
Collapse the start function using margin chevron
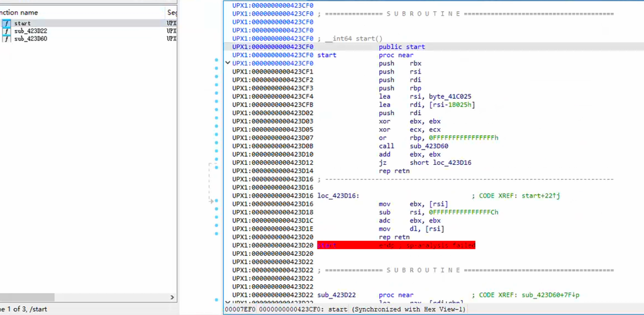point(228,64)
